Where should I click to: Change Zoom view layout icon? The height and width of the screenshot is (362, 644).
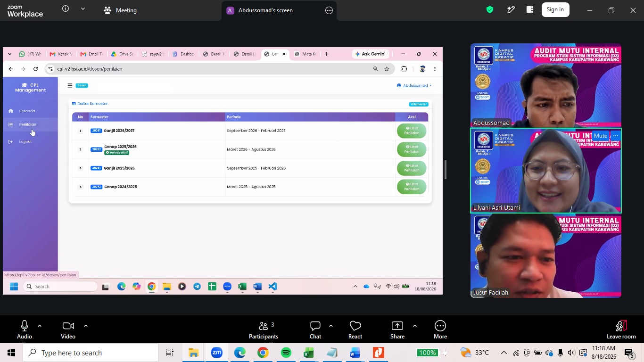pos(530,9)
